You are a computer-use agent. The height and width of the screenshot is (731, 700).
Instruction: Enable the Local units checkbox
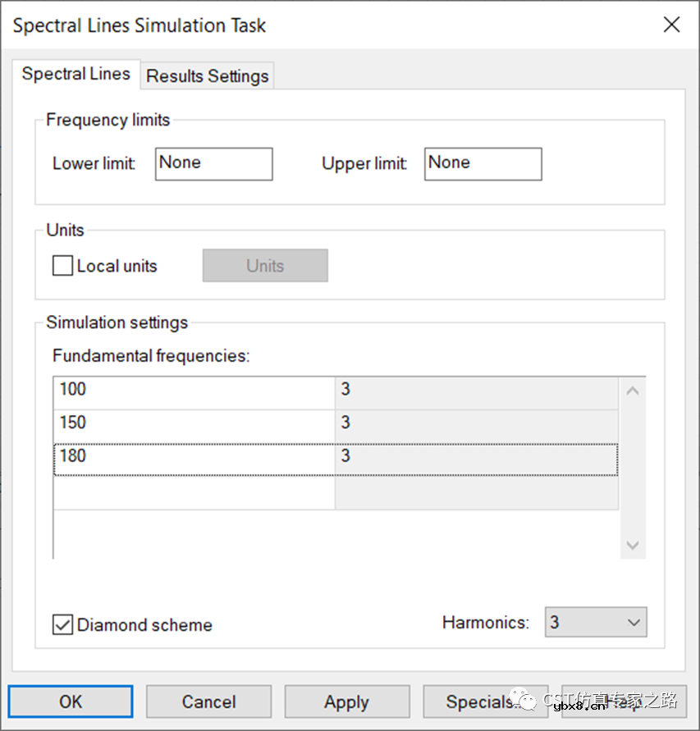pyautogui.click(x=63, y=266)
